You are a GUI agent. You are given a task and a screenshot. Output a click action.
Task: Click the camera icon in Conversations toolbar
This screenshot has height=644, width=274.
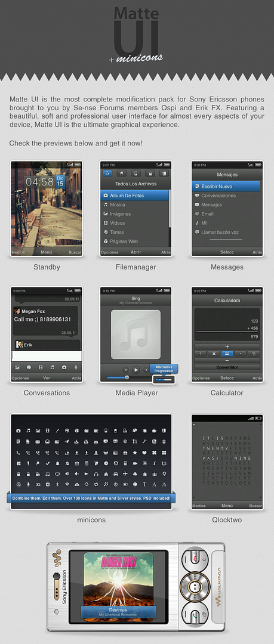point(64,367)
